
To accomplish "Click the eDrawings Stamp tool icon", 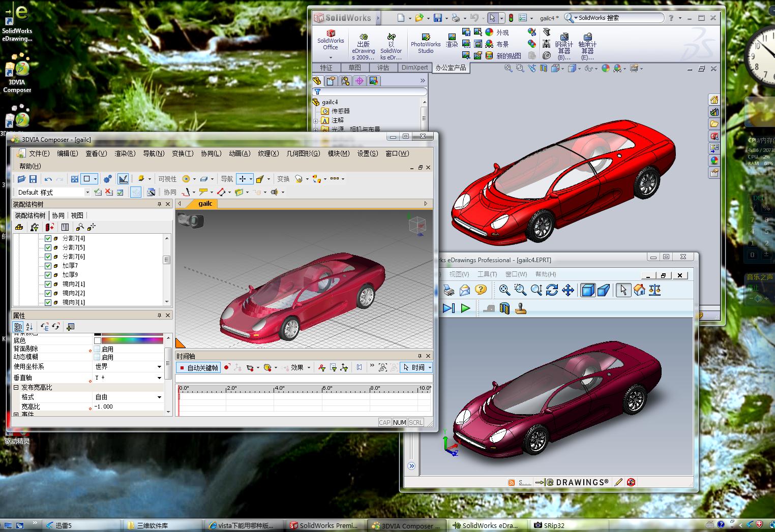I will [521, 308].
